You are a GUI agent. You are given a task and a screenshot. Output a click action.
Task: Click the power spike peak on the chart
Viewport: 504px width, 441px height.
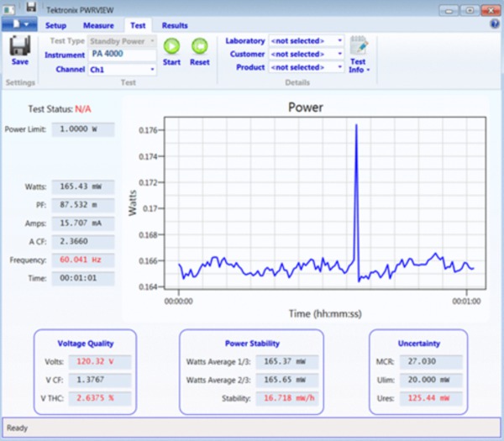point(356,125)
